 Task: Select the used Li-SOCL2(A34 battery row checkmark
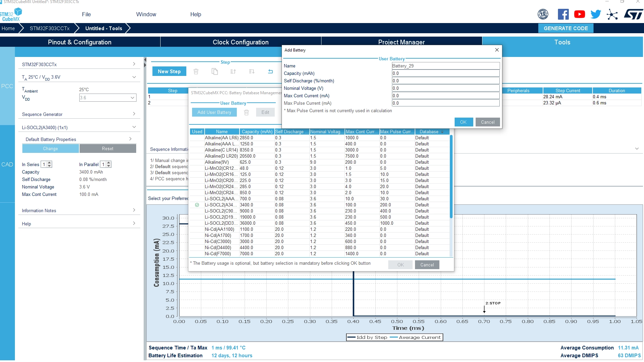click(197, 205)
